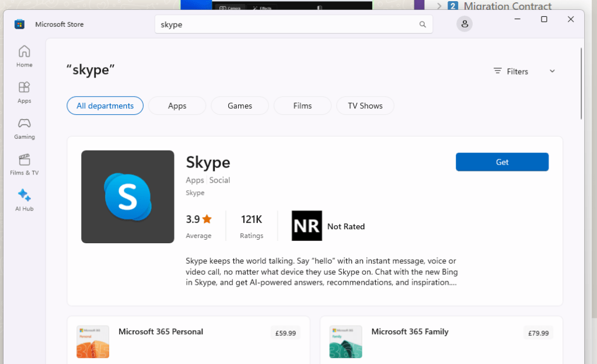Expand the Migration Contract chevron in background window
597x364 pixels.
[x=439, y=6]
